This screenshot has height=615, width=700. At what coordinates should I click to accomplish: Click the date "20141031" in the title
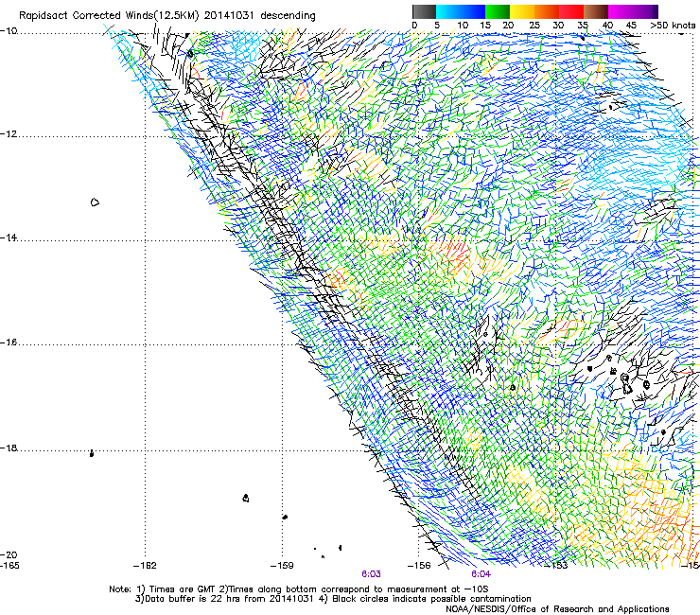[229, 16]
